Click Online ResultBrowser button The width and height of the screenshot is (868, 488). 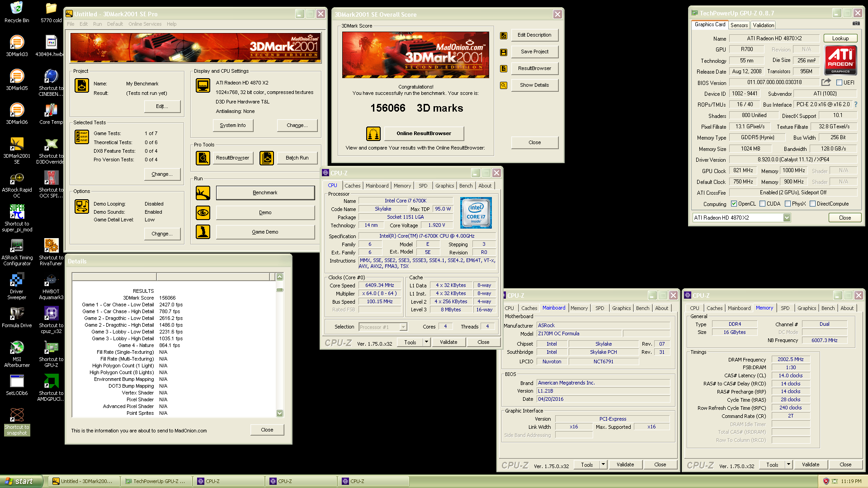(x=424, y=134)
